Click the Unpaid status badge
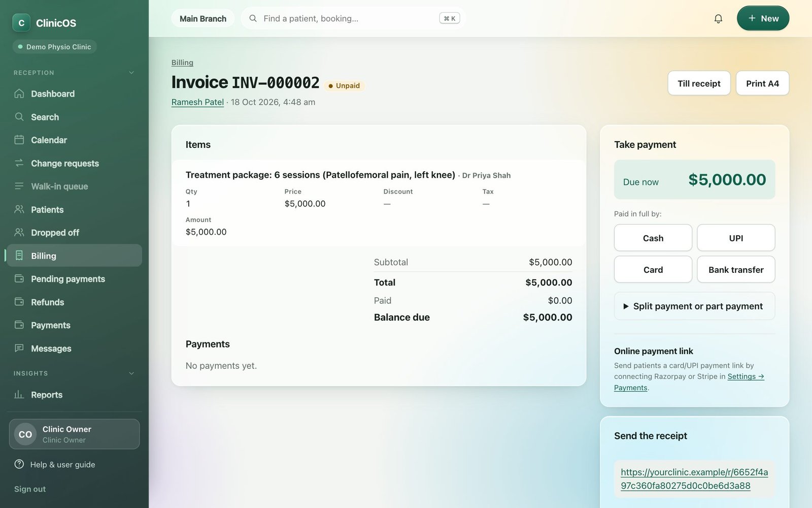This screenshot has height=508, width=812. pyautogui.click(x=344, y=86)
